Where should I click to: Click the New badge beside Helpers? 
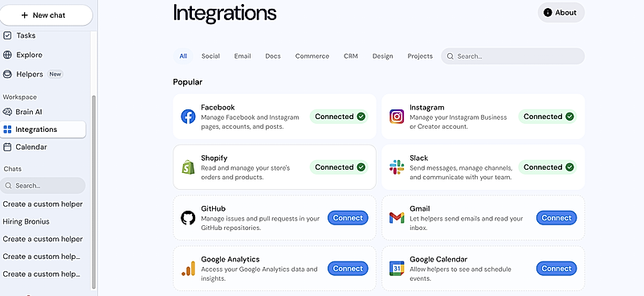pos(55,74)
